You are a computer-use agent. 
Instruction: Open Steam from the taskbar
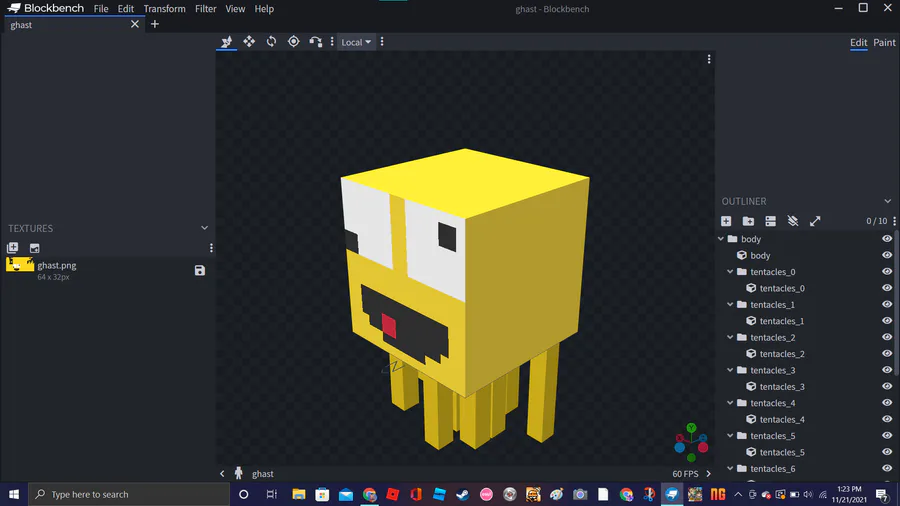463,494
